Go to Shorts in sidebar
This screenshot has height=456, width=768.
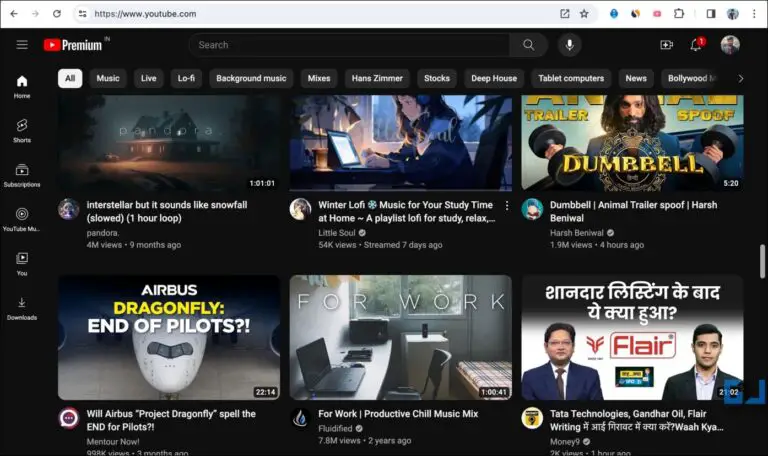click(22, 130)
